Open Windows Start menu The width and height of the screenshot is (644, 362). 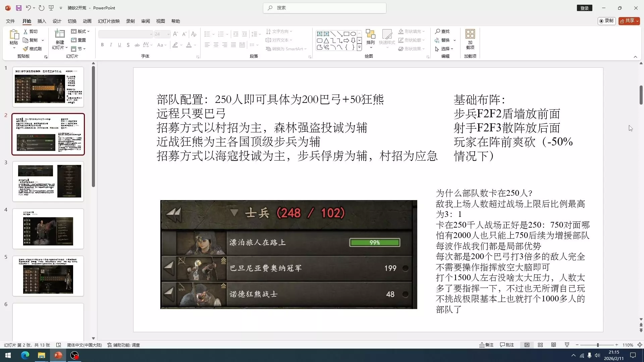tap(8, 355)
